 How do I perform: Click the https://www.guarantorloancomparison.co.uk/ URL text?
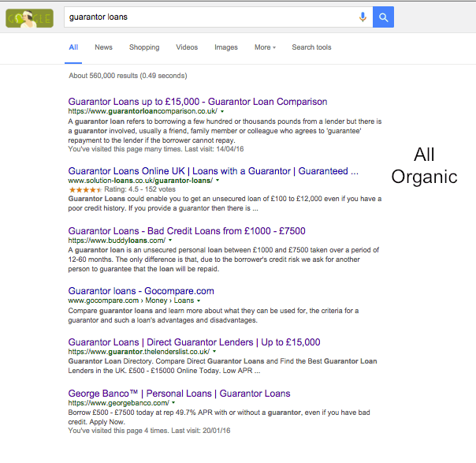[143, 111]
